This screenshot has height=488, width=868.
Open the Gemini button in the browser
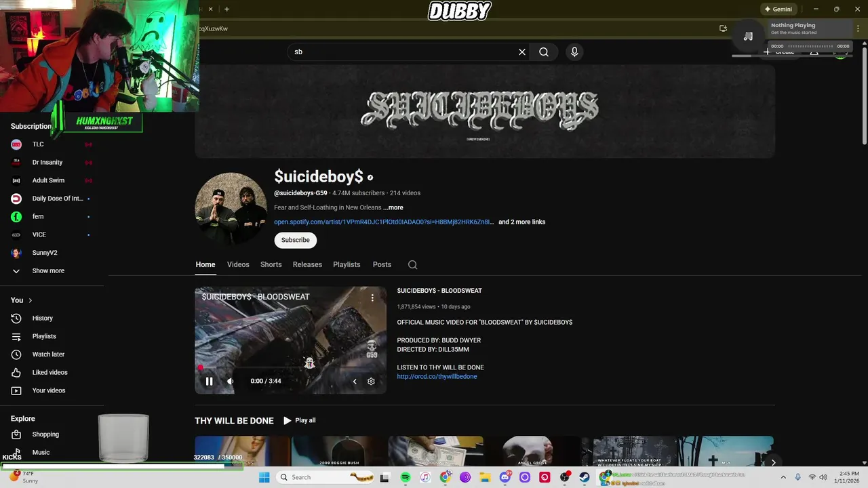pyautogui.click(x=778, y=9)
